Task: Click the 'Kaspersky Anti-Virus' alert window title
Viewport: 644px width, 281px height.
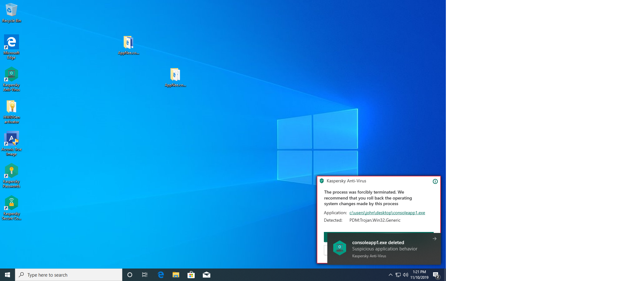Action: click(346, 181)
